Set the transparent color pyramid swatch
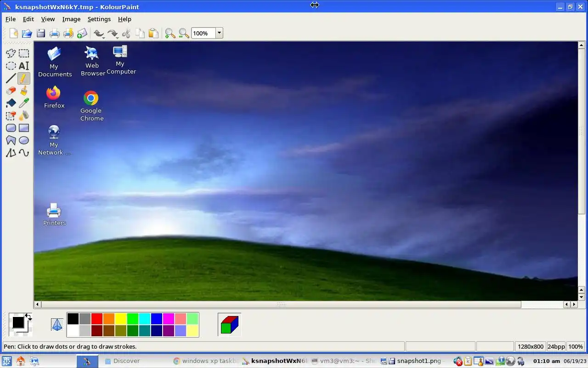The image size is (588, 368). (57, 325)
